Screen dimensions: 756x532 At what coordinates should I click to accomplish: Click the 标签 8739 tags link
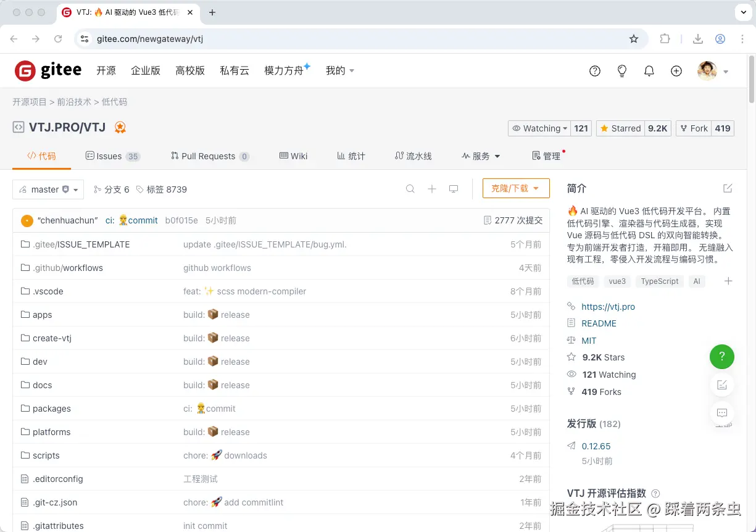162,189
